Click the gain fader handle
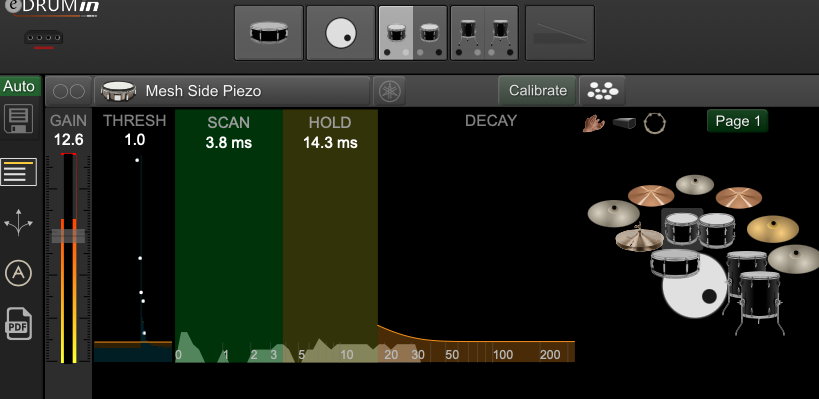819x399 pixels. [x=68, y=236]
